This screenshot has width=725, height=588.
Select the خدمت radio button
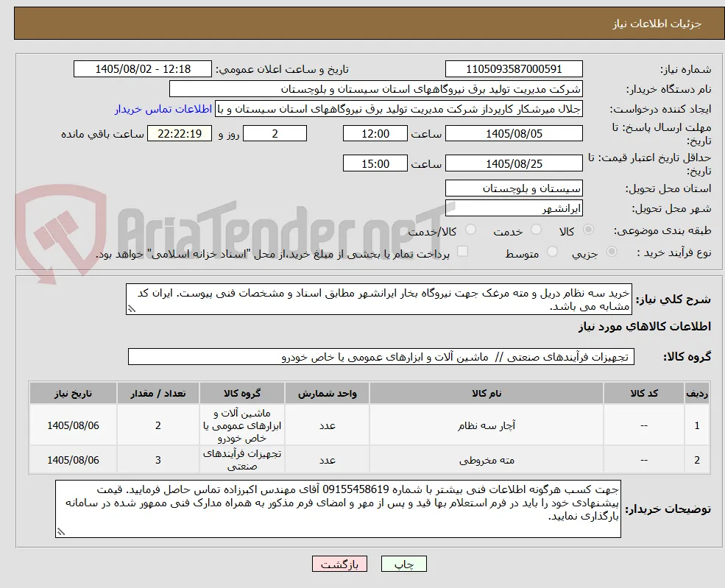(x=536, y=230)
